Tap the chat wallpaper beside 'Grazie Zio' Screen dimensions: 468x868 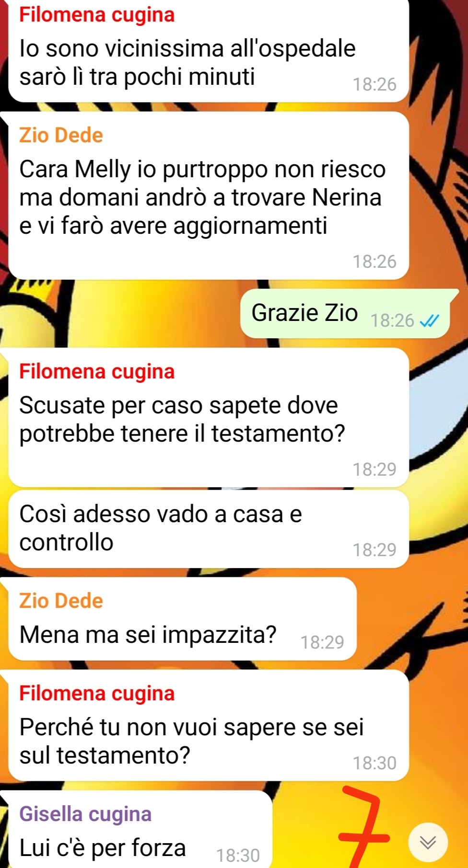tap(120, 314)
